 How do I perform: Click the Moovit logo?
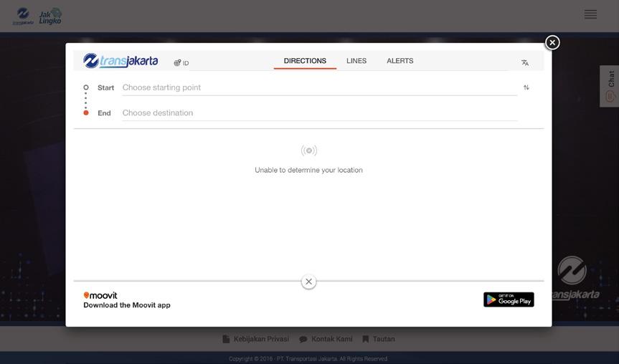100,295
